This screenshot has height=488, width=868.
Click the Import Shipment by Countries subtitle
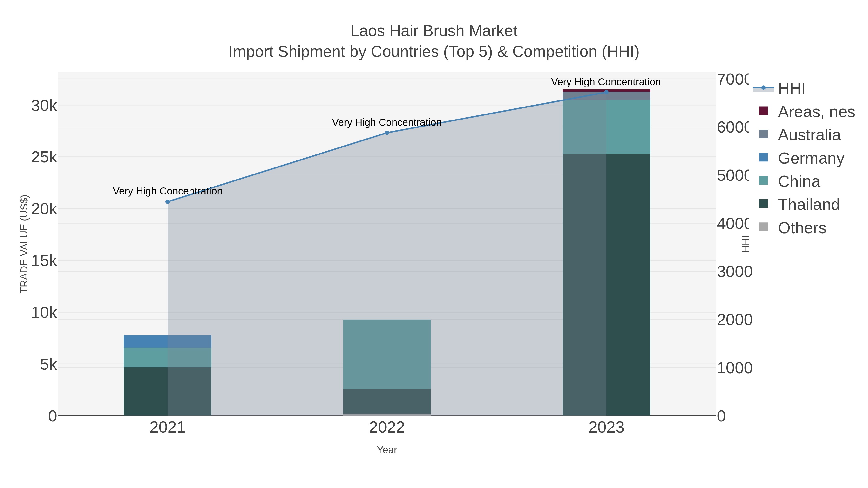(x=434, y=52)
